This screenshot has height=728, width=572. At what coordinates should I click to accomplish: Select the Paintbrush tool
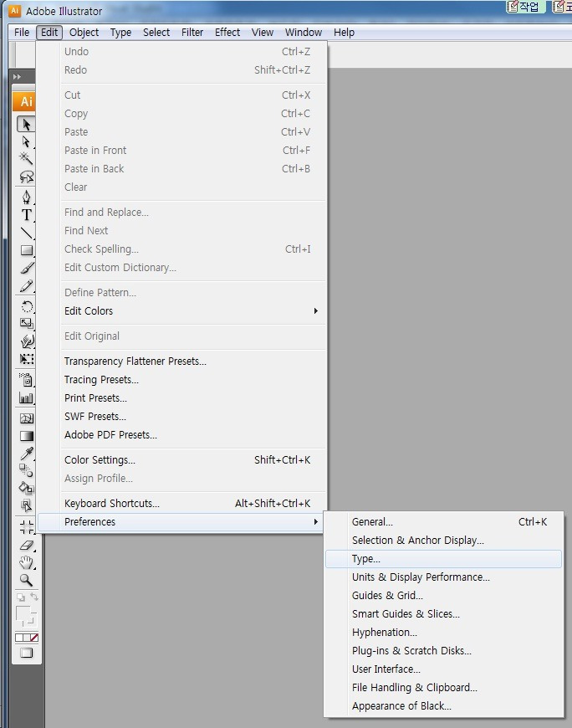[27, 268]
